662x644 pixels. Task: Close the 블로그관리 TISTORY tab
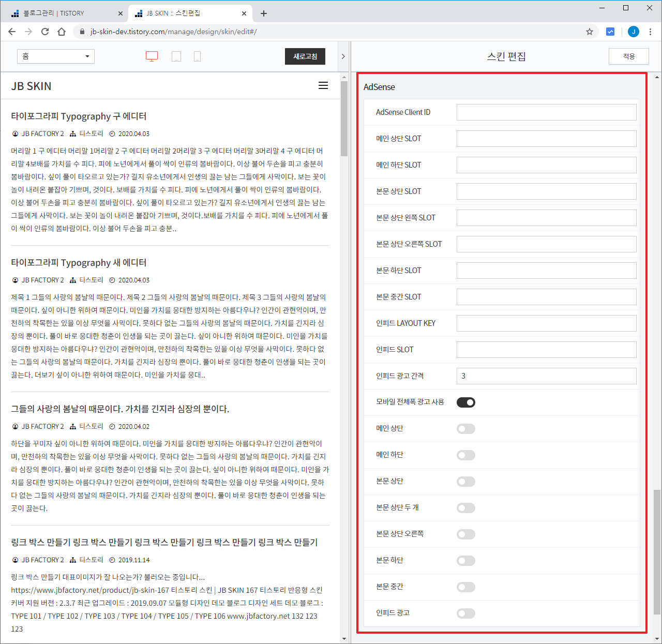coord(121,13)
